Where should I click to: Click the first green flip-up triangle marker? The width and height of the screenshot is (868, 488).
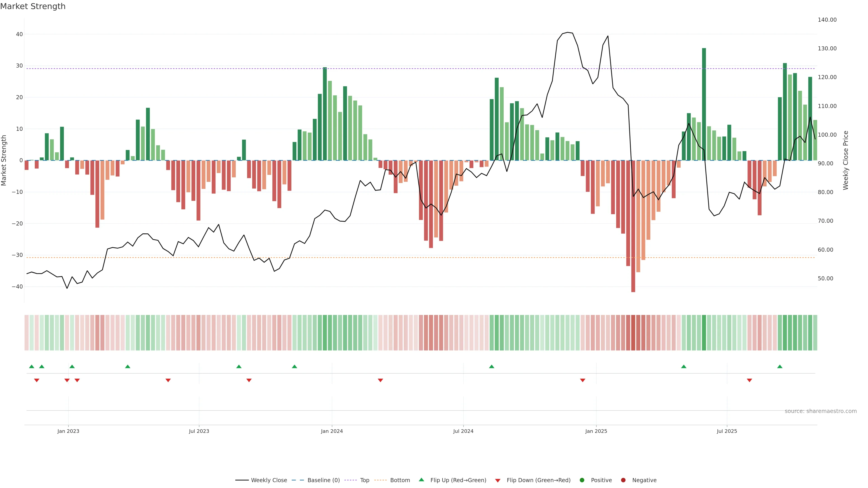32,366
